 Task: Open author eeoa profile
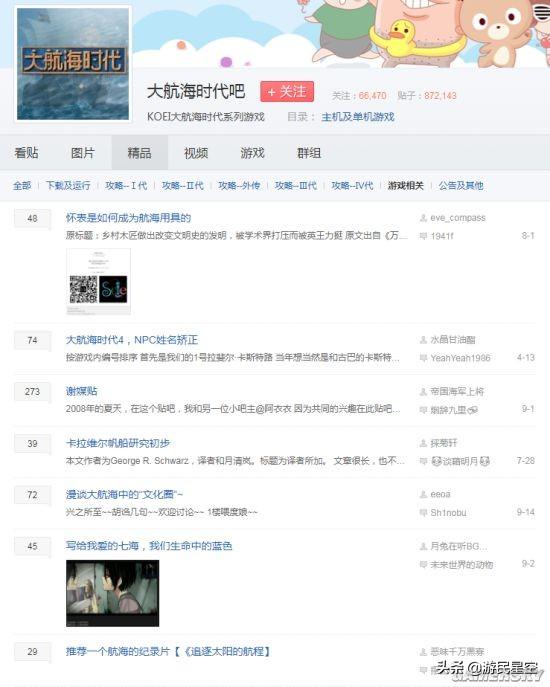pyautogui.click(x=440, y=494)
